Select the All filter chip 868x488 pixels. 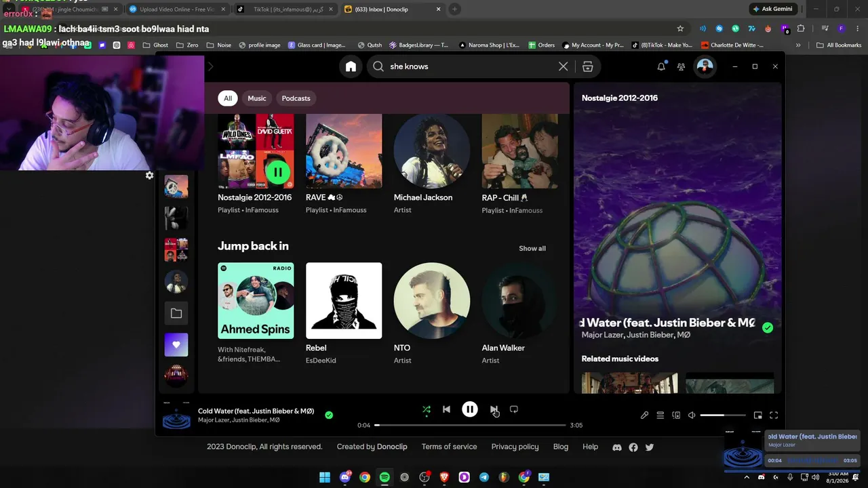(x=228, y=98)
